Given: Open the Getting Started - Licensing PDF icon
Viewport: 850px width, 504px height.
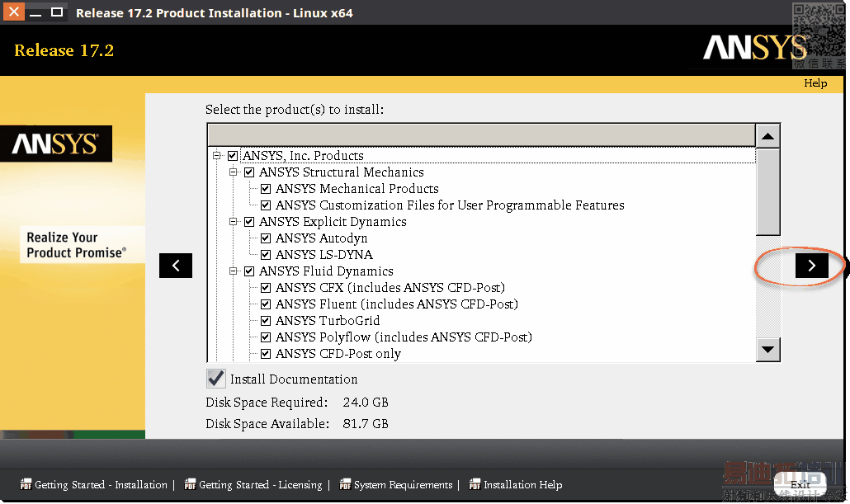Looking at the screenshot, I should point(190,485).
